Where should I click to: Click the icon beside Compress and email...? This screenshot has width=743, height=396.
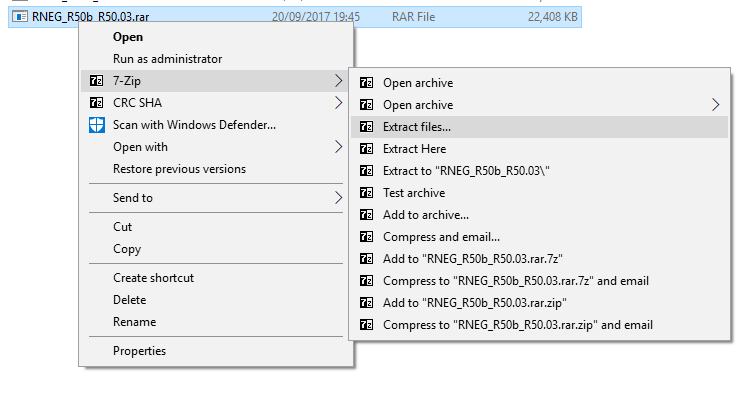[x=366, y=236]
